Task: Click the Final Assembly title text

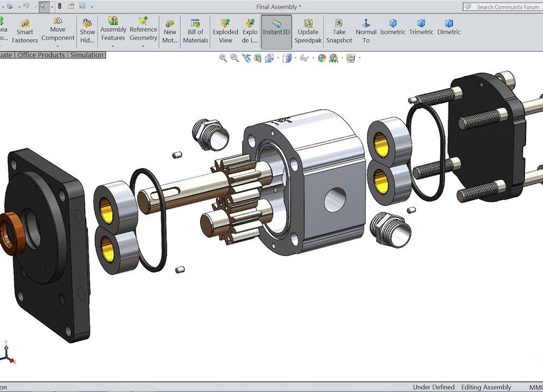Action: [x=279, y=7]
